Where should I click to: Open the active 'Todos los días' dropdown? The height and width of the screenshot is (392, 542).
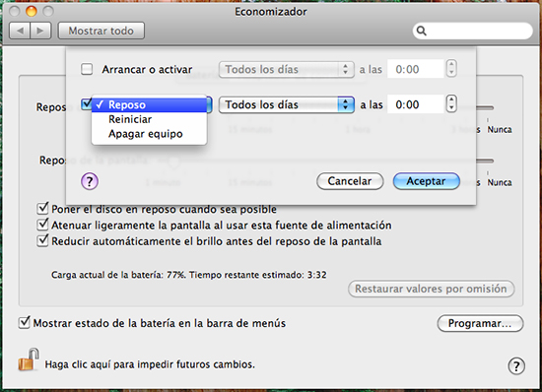pos(286,104)
